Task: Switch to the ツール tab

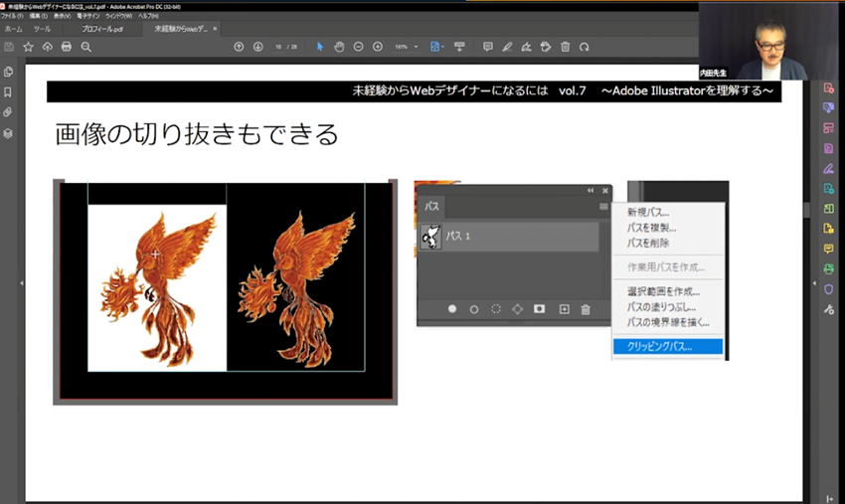Action: tap(42, 29)
